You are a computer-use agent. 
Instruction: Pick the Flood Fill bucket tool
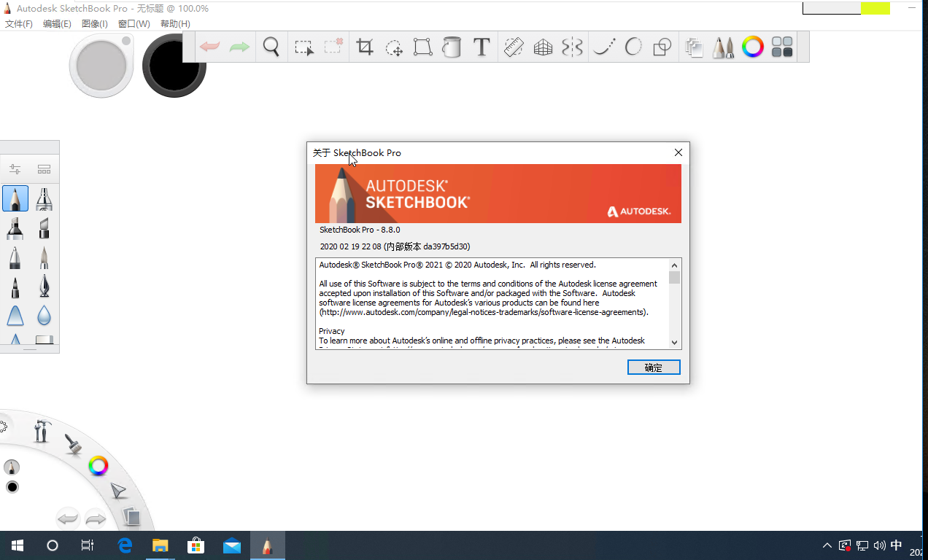point(452,47)
